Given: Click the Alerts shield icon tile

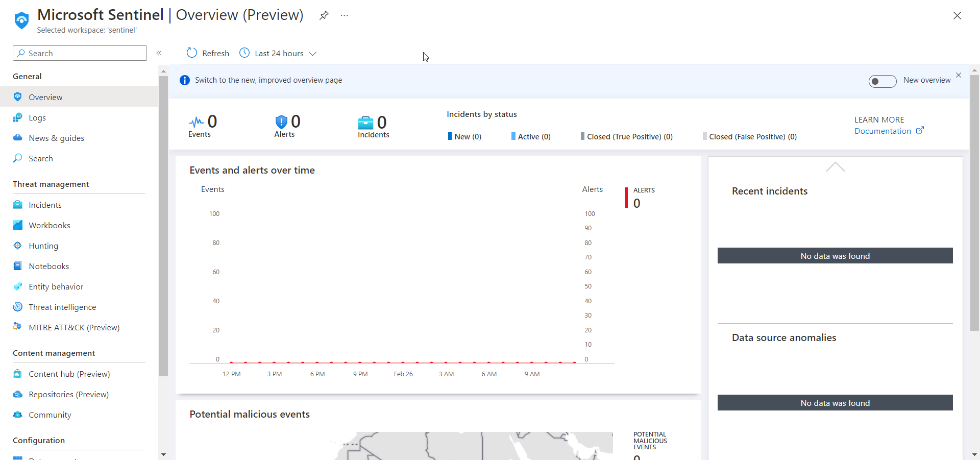Looking at the screenshot, I should coord(281,122).
